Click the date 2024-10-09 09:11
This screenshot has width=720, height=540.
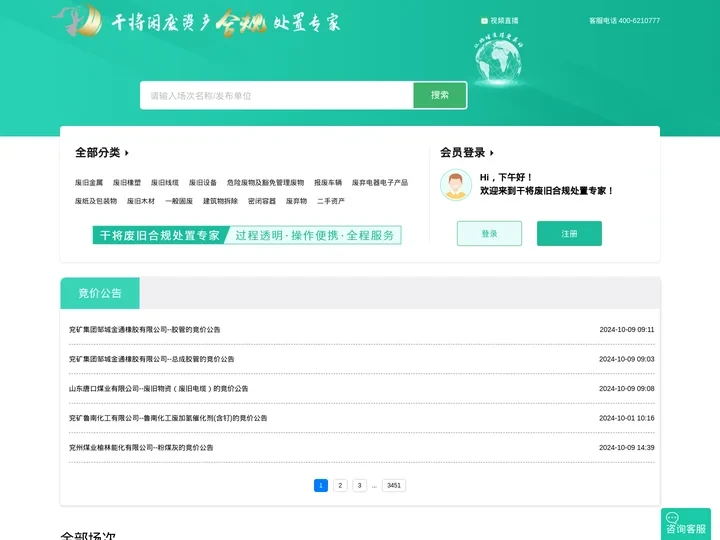(627, 330)
